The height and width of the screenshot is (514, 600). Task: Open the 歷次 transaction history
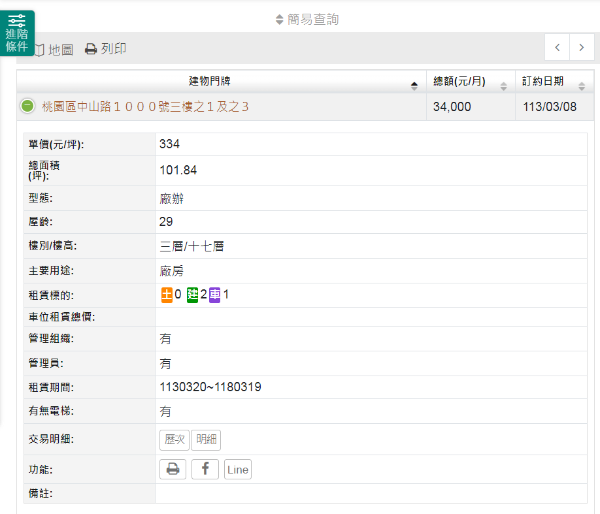(174, 439)
